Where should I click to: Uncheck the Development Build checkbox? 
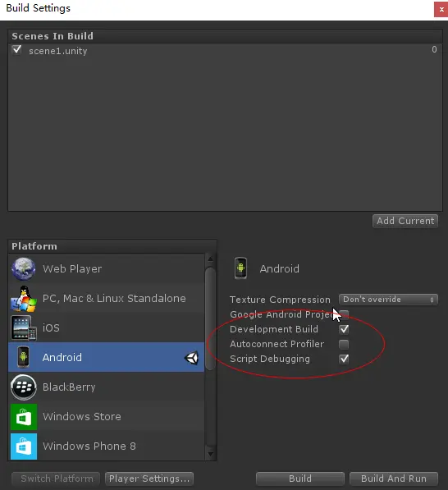344,329
